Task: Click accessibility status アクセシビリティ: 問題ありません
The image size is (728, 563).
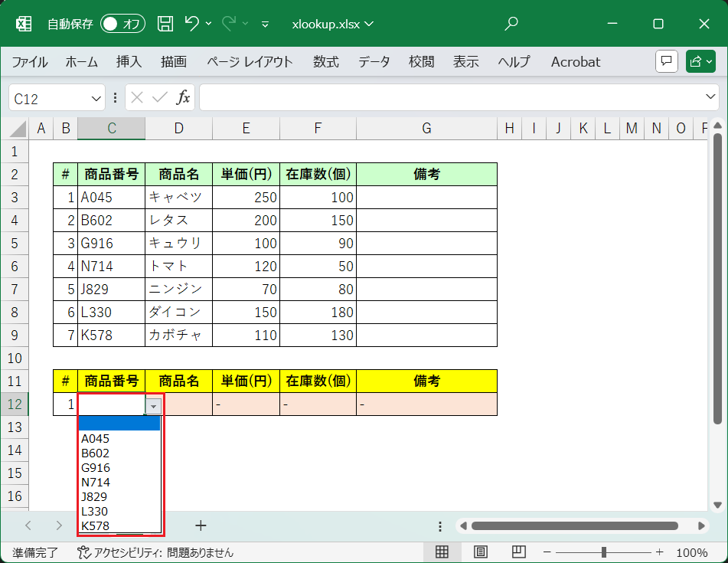Action: pyautogui.click(x=155, y=552)
